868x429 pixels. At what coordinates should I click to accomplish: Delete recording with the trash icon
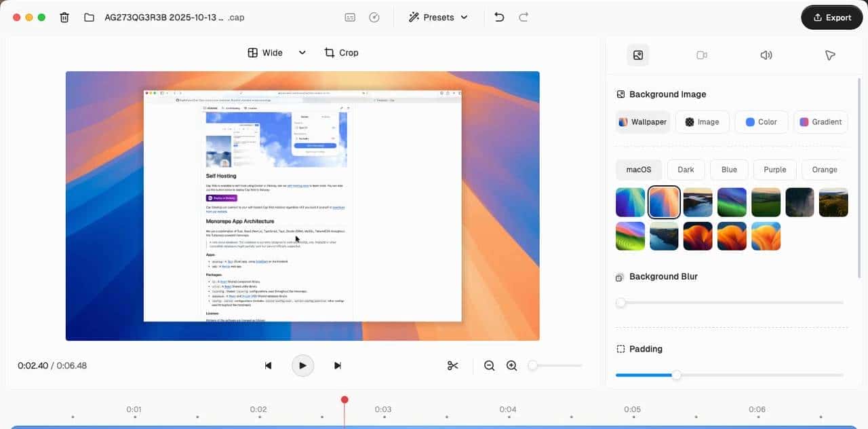[64, 18]
